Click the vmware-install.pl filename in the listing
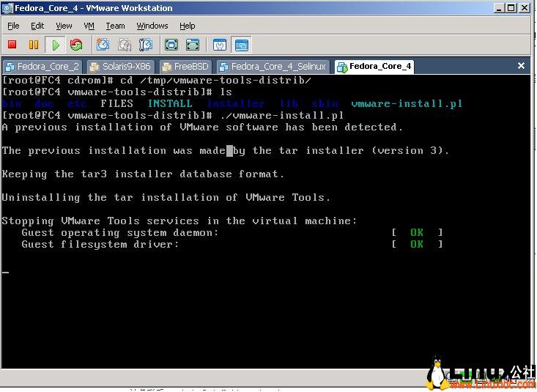Image resolution: width=537 pixels, height=392 pixels. click(407, 103)
